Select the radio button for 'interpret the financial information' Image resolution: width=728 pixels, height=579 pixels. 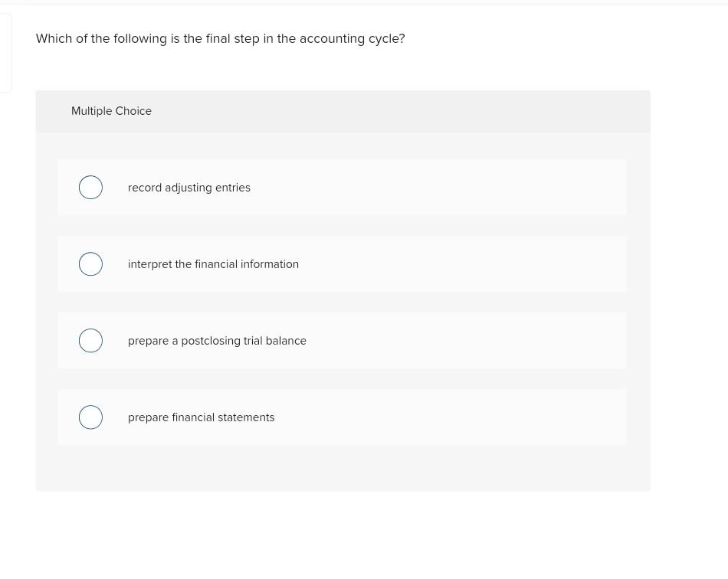click(90, 263)
